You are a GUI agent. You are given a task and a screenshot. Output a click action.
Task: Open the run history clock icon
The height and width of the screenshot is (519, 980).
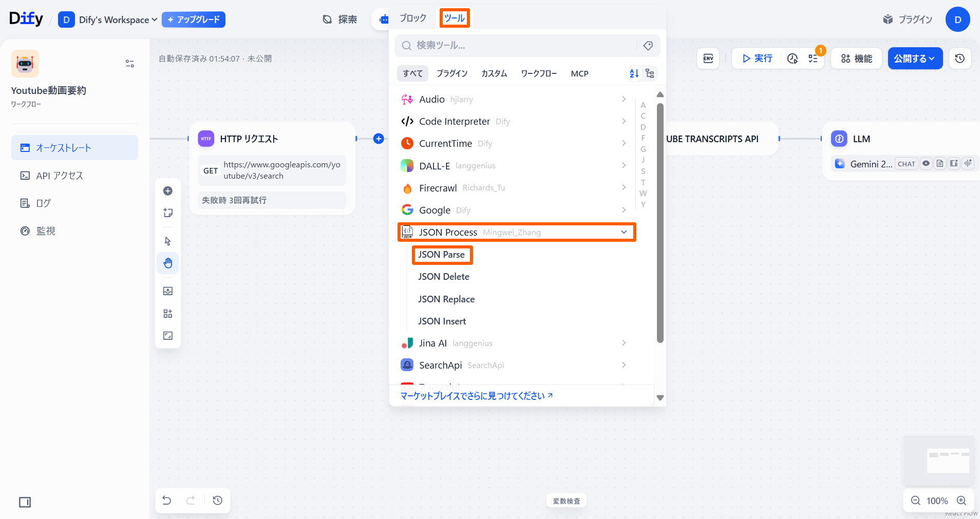point(792,59)
